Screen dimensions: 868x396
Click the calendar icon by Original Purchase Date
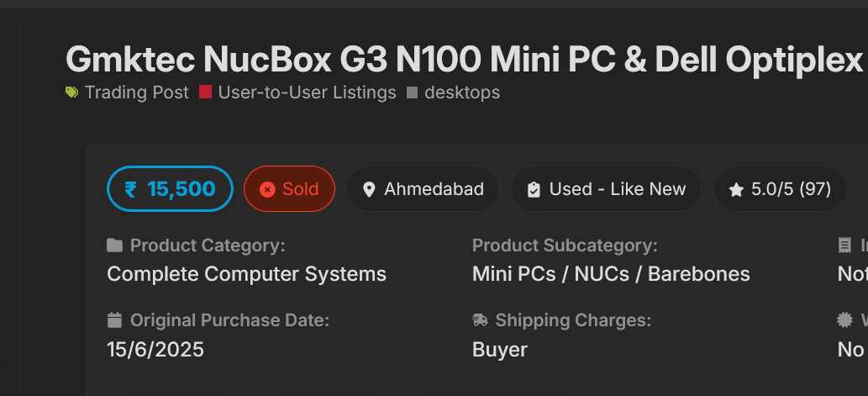pyautogui.click(x=114, y=320)
